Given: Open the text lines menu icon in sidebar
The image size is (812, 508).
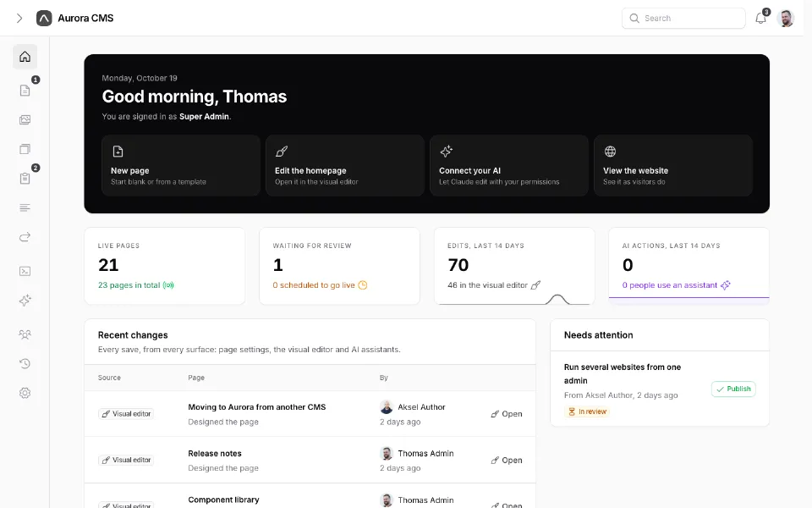Looking at the screenshot, I should pos(25,208).
